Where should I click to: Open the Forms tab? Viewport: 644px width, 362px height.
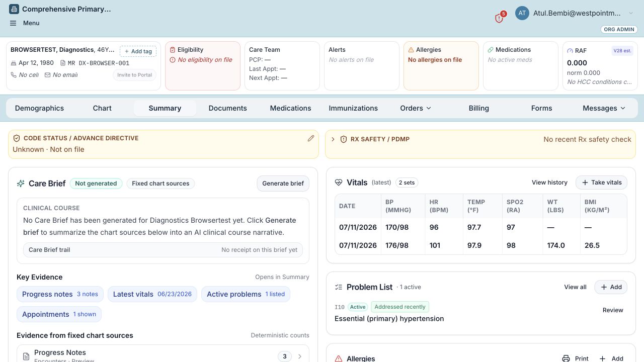coord(542,108)
